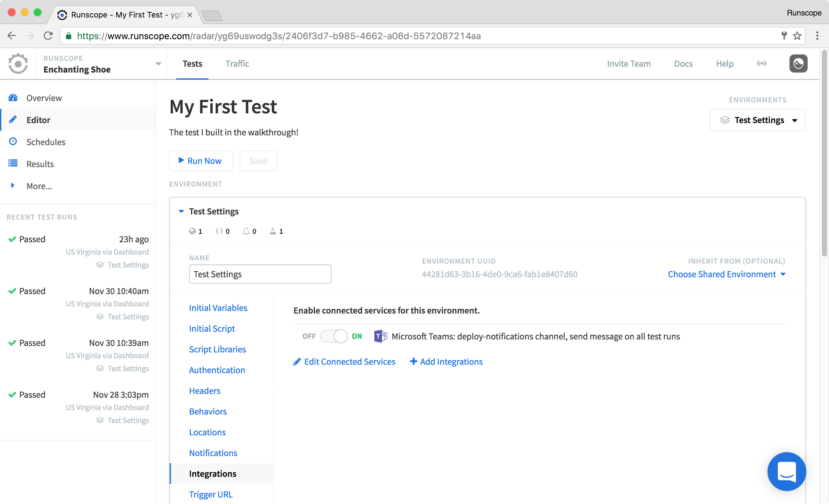Open the Intercom chat bubble
829x504 pixels.
786,471
